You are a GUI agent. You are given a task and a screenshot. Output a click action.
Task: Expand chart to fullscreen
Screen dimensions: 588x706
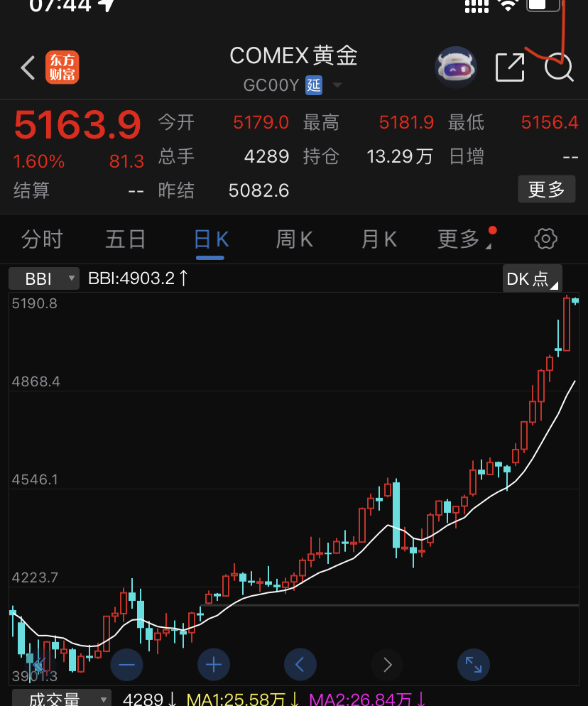(x=473, y=665)
